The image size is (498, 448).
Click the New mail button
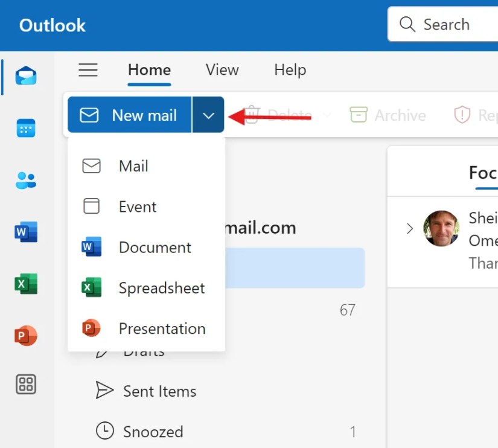pyautogui.click(x=130, y=115)
